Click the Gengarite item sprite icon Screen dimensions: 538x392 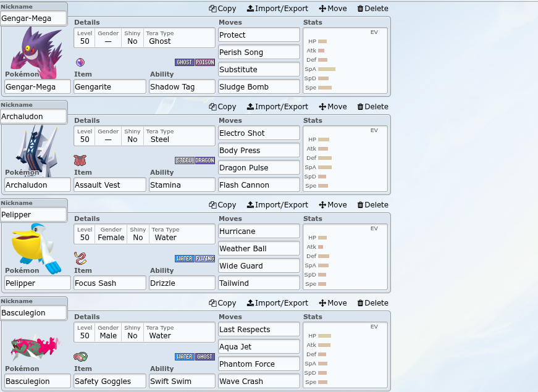click(80, 62)
